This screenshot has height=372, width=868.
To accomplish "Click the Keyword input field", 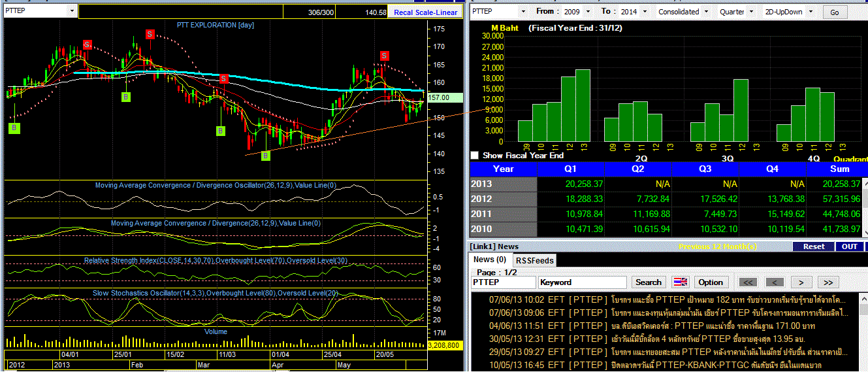I will pyautogui.click(x=583, y=282).
